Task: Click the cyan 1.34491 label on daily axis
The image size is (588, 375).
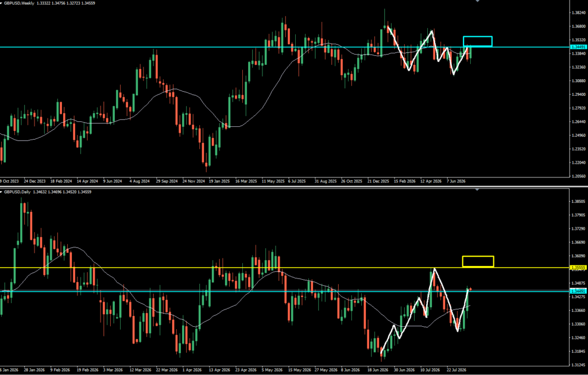Action: pos(578,291)
